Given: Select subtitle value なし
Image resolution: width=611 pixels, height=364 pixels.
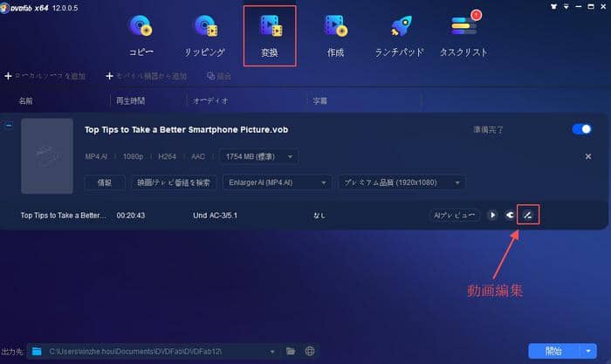Looking at the screenshot, I should point(319,215).
